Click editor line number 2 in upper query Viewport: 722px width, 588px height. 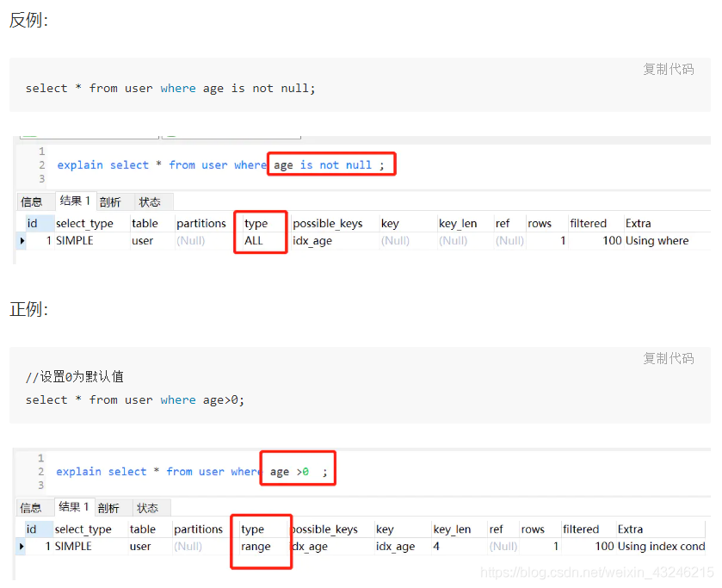coord(42,165)
